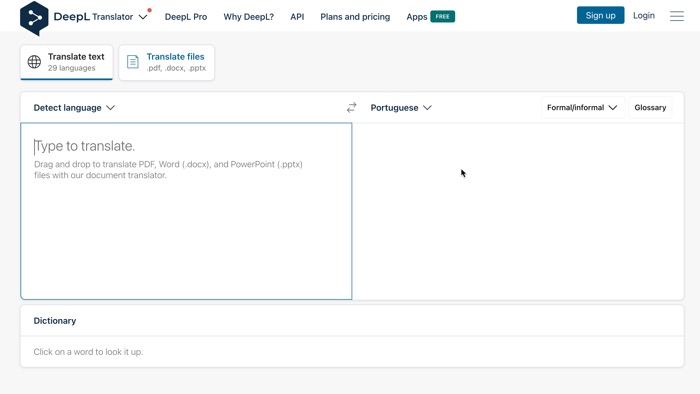Open the Apps menu item
The width and height of the screenshot is (700, 394).
pos(417,17)
